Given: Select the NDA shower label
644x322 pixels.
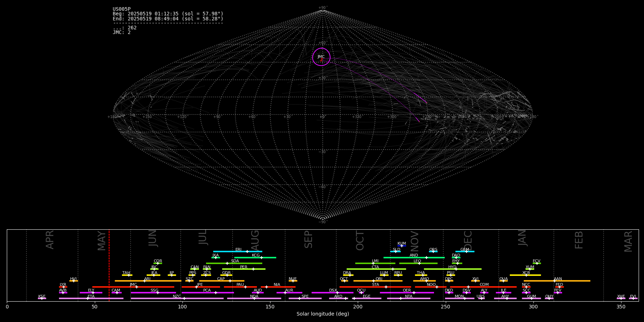Looking at the screenshot, I should point(254,297).
